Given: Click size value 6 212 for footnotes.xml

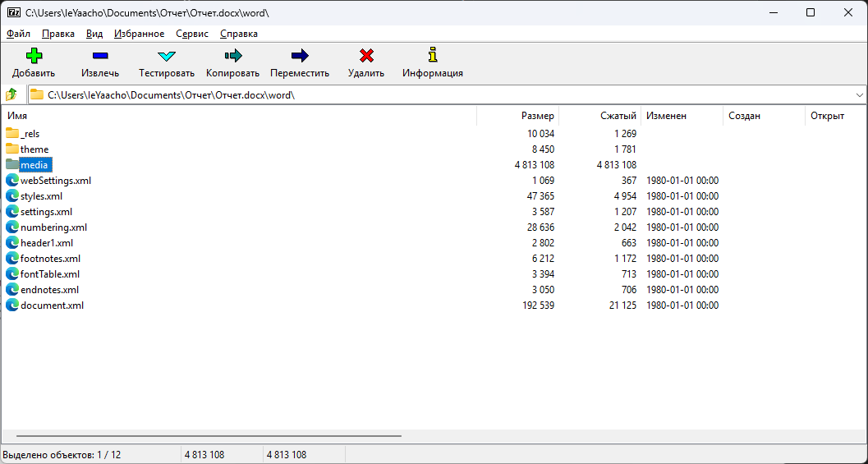Looking at the screenshot, I should [543, 258].
